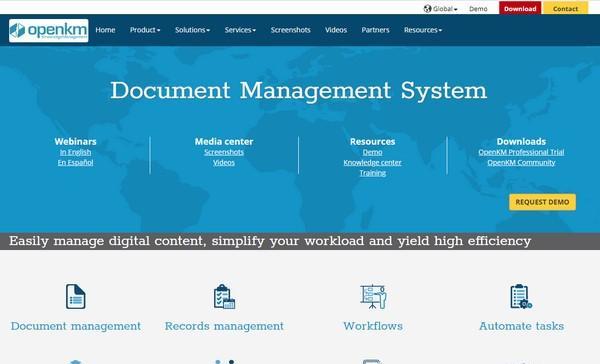Open the OpenKM Professional Trial link
This screenshot has height=364, width=600.
point(521,152)
